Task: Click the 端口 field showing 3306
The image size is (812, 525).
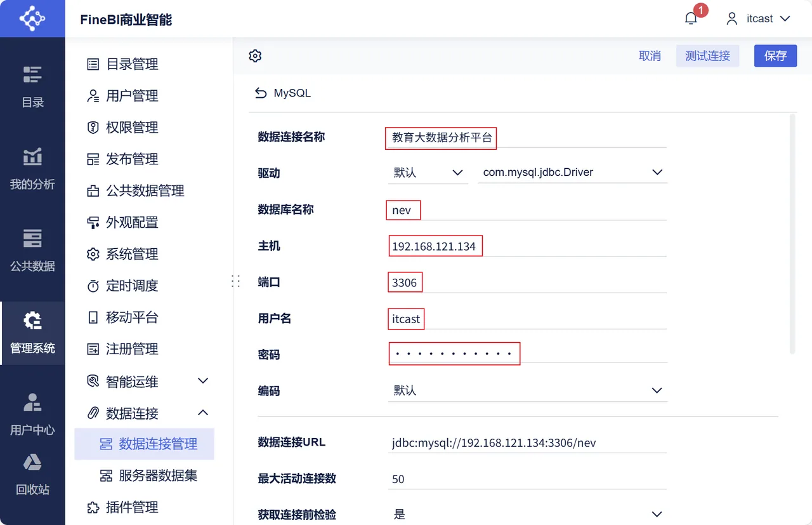Action: pyautogui.click(x=527, y=282)
